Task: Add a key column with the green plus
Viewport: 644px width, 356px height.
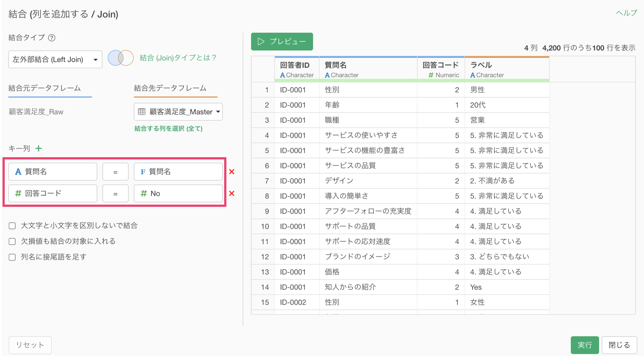Action: (x=39, y=148)
